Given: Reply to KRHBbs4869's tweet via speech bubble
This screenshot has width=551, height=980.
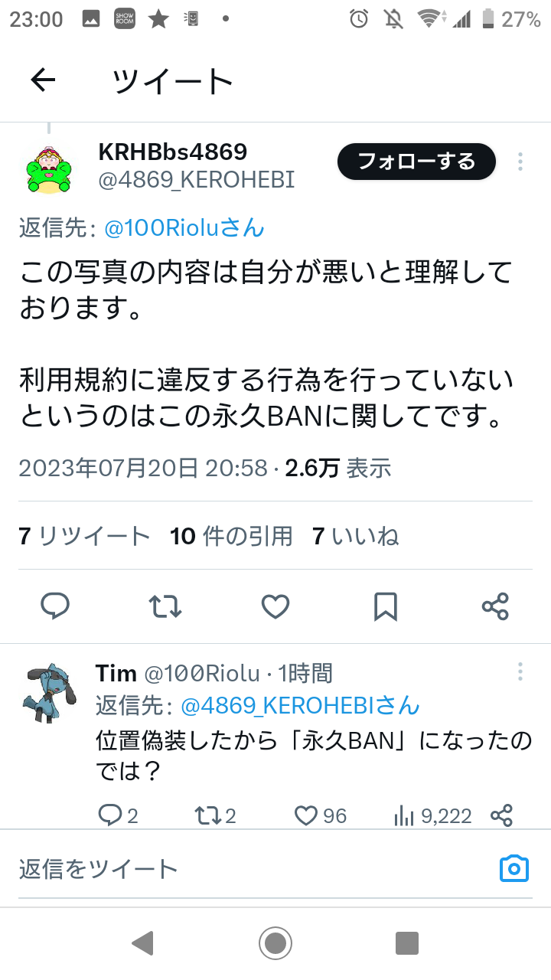Looking at the screenshot, I should point(55,606).
